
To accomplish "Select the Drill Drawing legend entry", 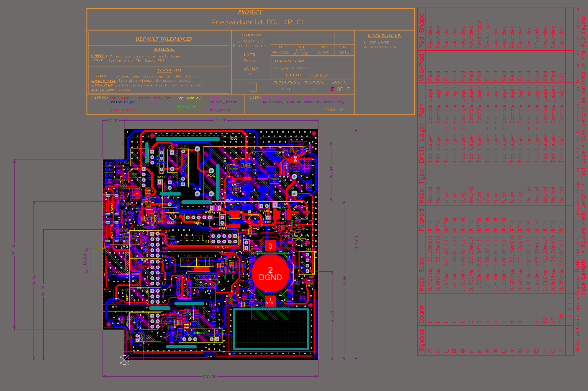I will (x=123, y=110).
